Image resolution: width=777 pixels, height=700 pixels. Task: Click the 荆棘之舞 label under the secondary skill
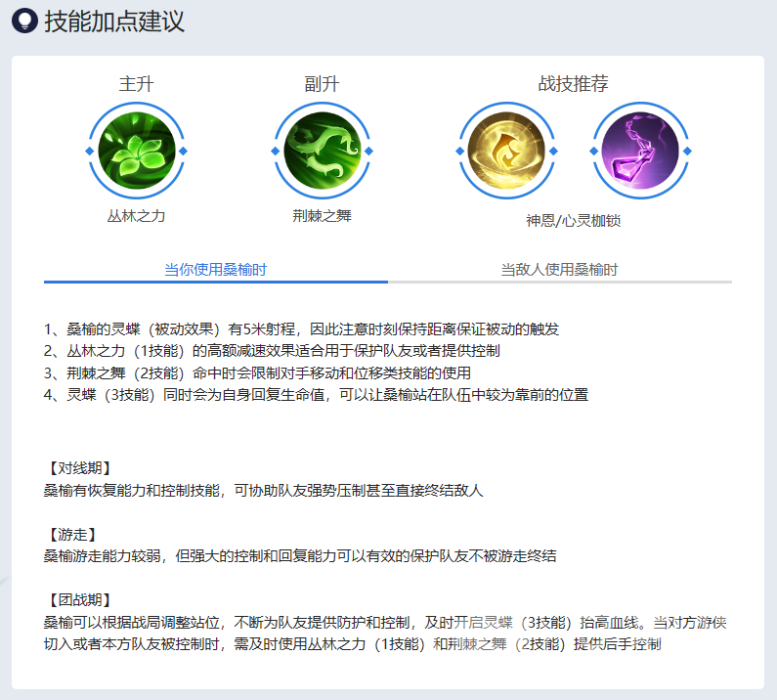322,216
